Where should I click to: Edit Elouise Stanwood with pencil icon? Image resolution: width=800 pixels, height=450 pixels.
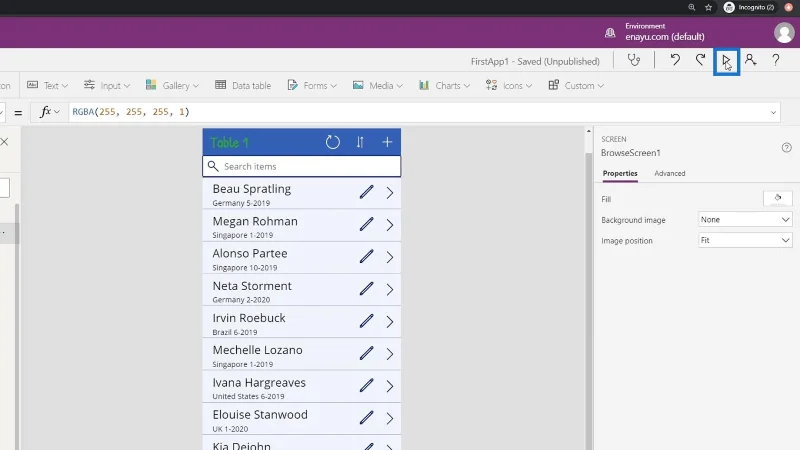[x=366, y=417]
